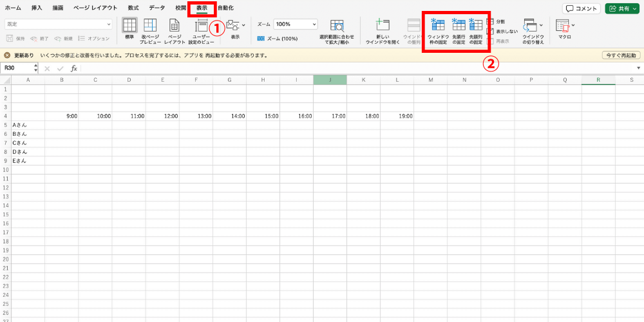Click 先頭列の固定 (Freeze First Column) icon
The height and width of the screenshot is (322, 644).
click(x=475, y=26)
